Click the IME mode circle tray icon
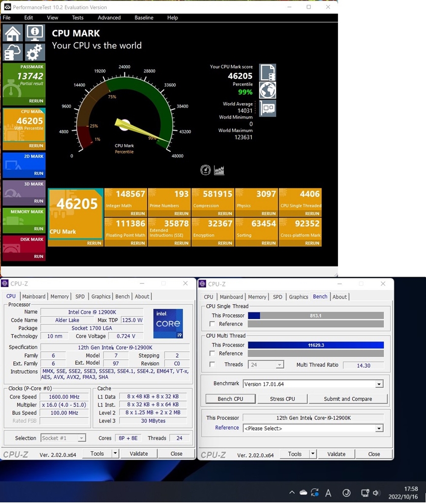Image resolution: width=426 pixels, height=504 pixels. (x=346, y=493)
